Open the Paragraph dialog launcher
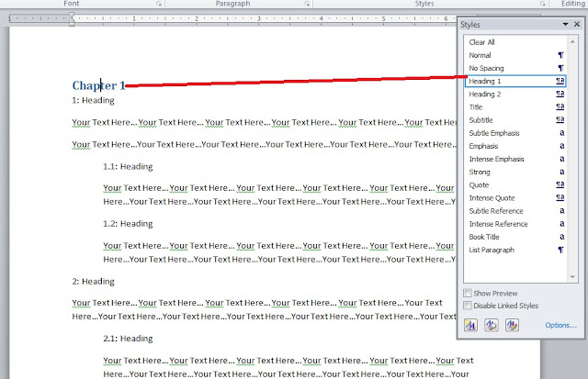This screenshot has height=379, width=588. click(307, 4)
